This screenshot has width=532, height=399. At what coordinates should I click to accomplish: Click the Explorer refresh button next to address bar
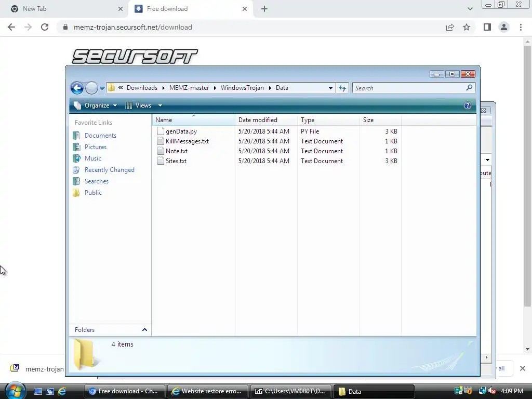(x=342, y=88)
